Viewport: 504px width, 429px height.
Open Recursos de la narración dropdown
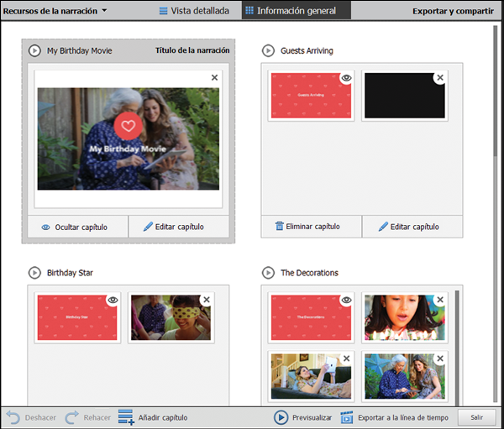coord(55,11)
